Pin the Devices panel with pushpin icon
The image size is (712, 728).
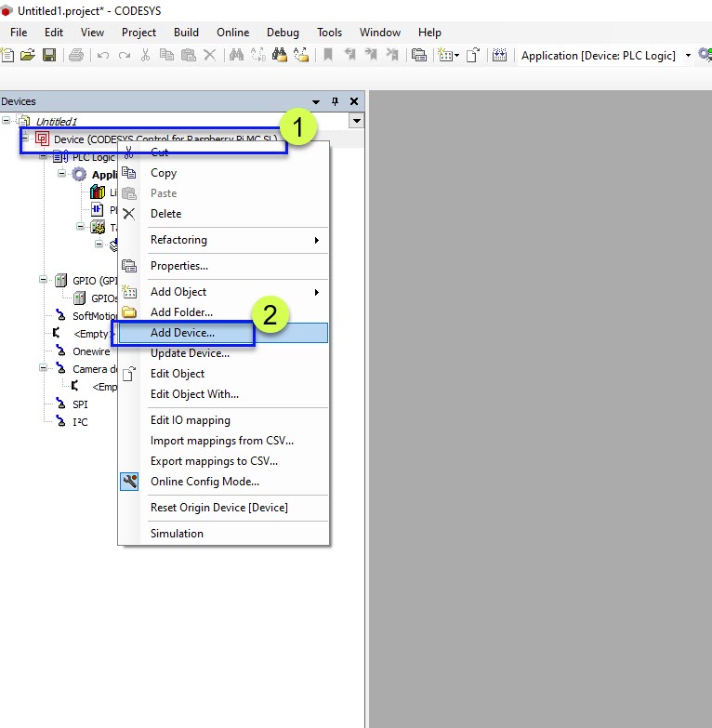[336, 101]
